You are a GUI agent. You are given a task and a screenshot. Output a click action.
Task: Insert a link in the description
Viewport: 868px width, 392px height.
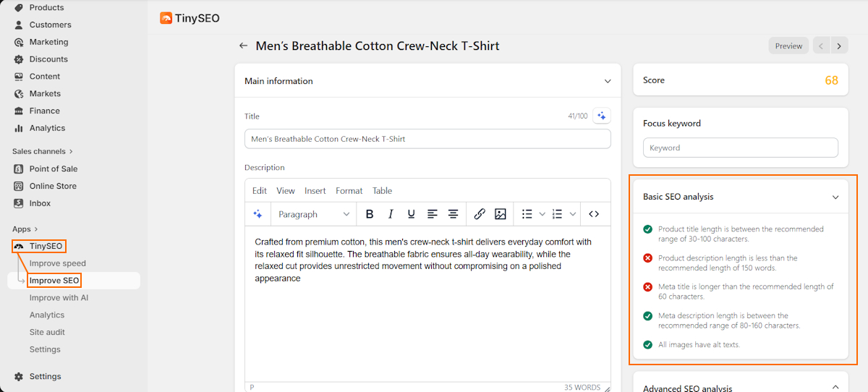click(x=480, y=214)
